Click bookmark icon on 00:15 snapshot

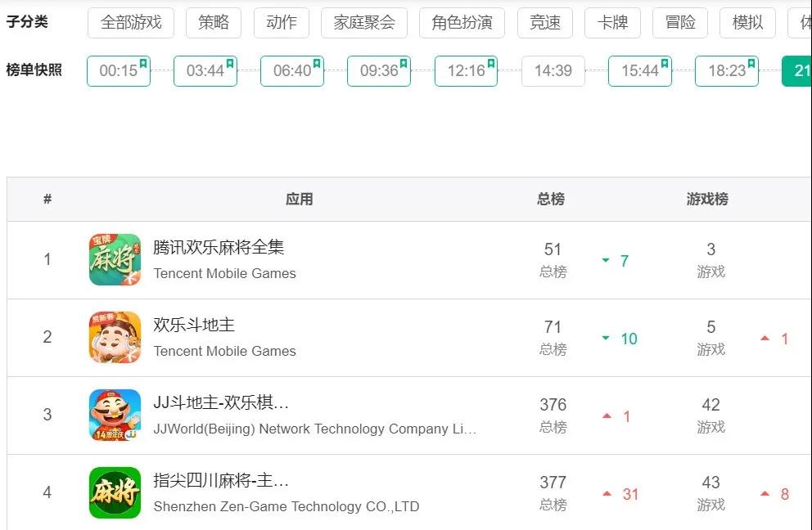143,64
